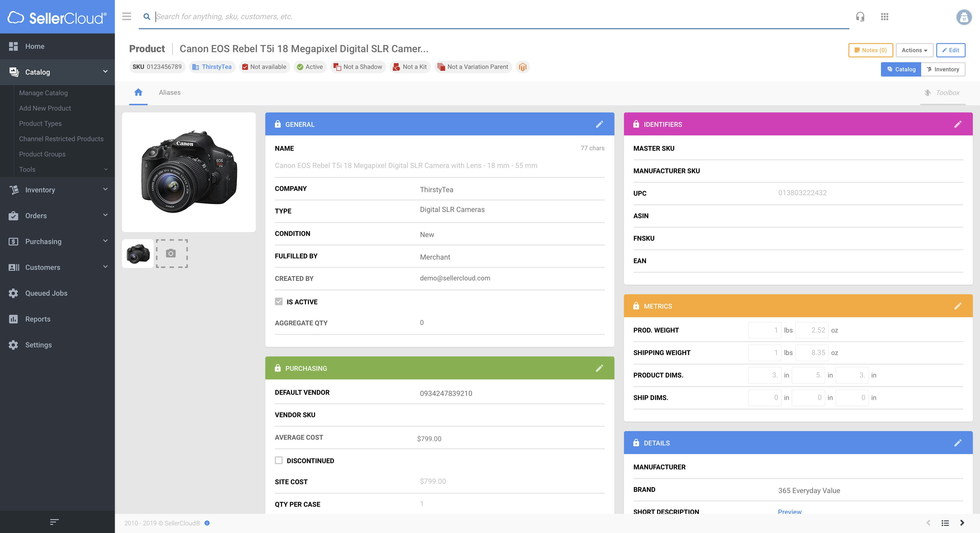Click the pencil icon on GENERAL panel

[x=599, y=124]
